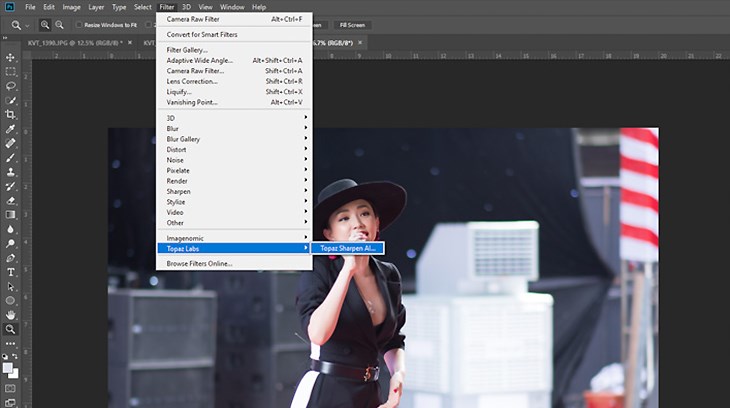Select the Clone Stamp tool

point(10,172)
